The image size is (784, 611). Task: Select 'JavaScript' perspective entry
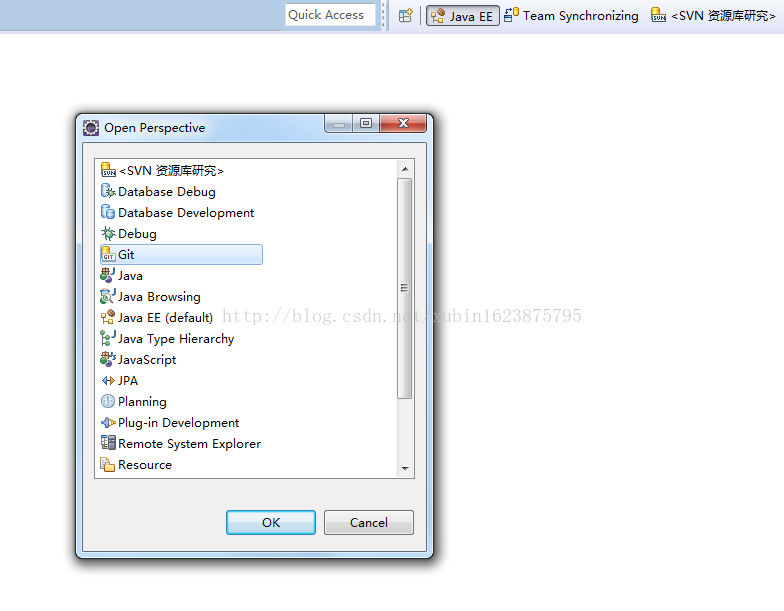tap(147, 360)
